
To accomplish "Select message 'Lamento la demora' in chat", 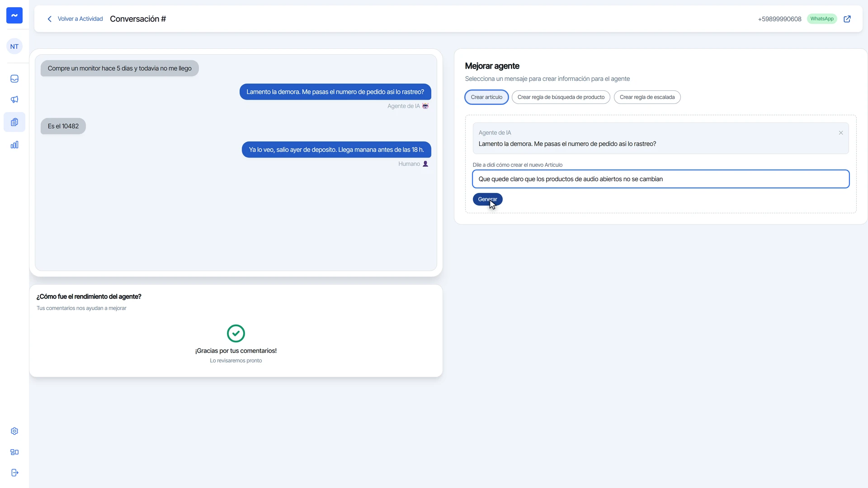I will coord(335,92).
